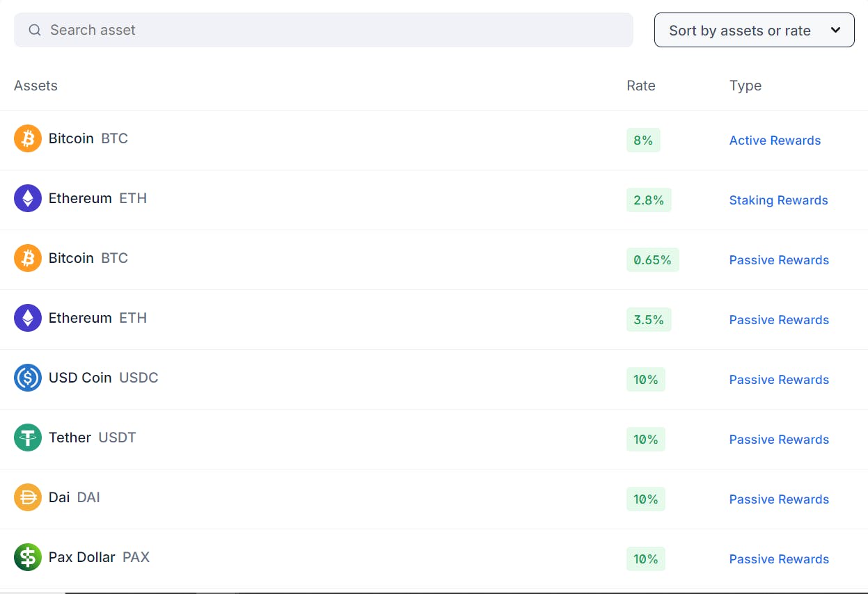Focus the Search asset input field
This screenshot has height=594, width=868.
334,30
